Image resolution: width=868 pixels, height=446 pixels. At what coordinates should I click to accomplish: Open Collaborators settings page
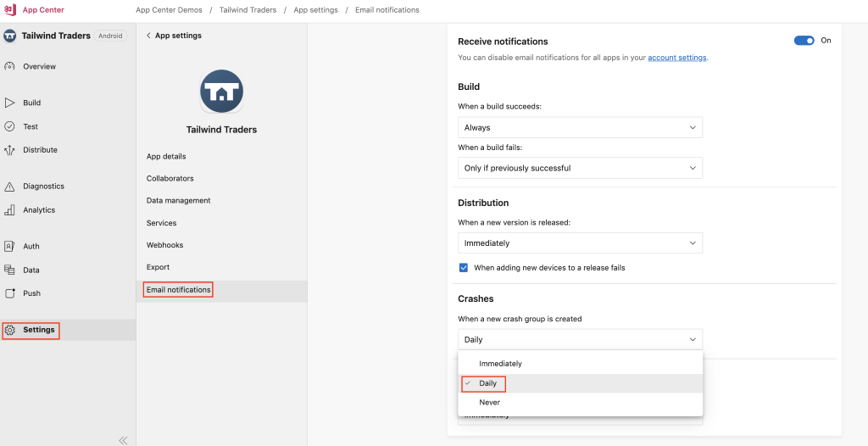170,178
